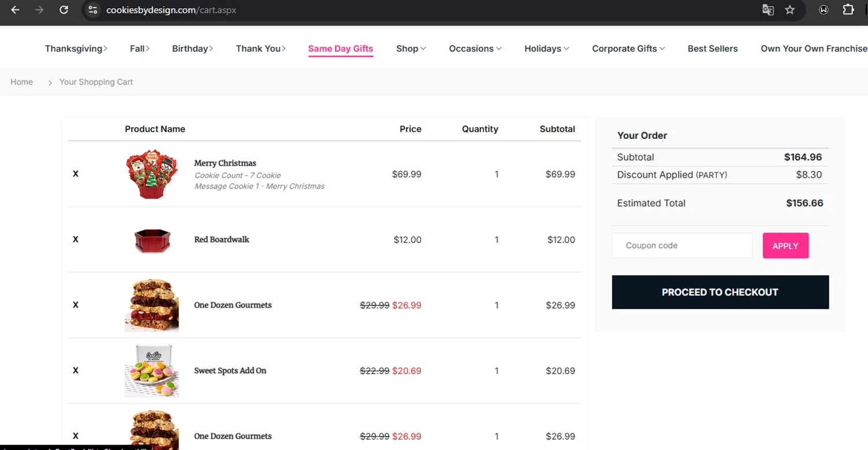Screen dimensions: 868x450
Task: Open the extensions puzzle icon
Action: point(848,10)
